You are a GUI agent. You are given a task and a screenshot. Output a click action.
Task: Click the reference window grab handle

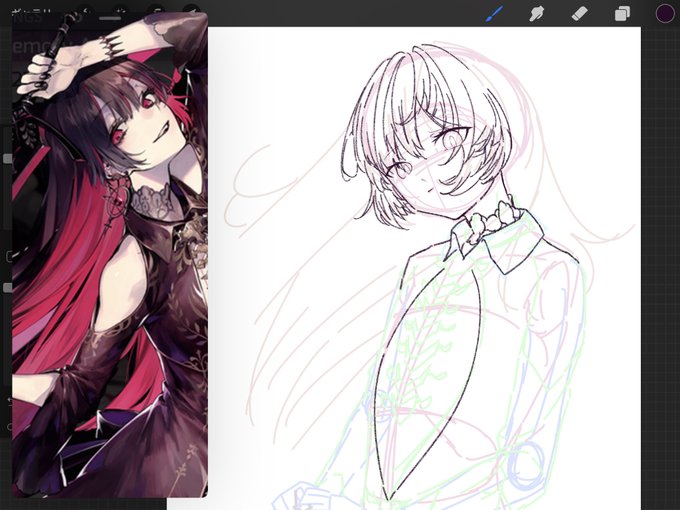pyautogui.click(x=110, y=18)
